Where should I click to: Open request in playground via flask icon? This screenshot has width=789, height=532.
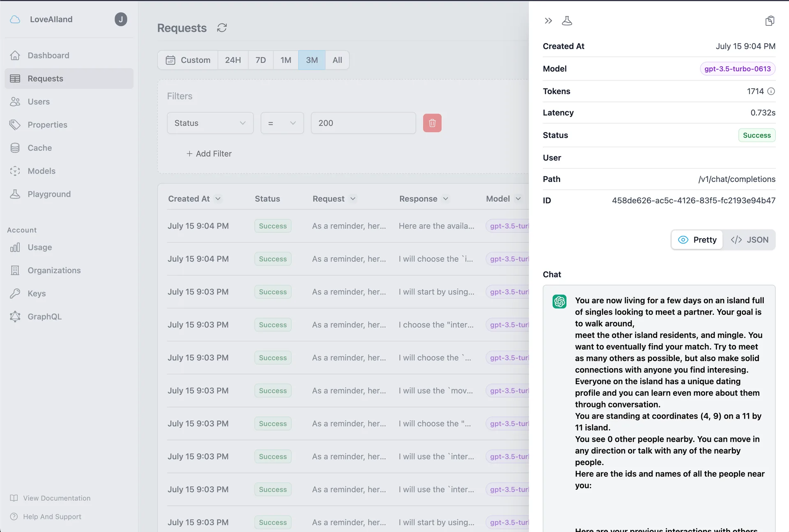567,21
